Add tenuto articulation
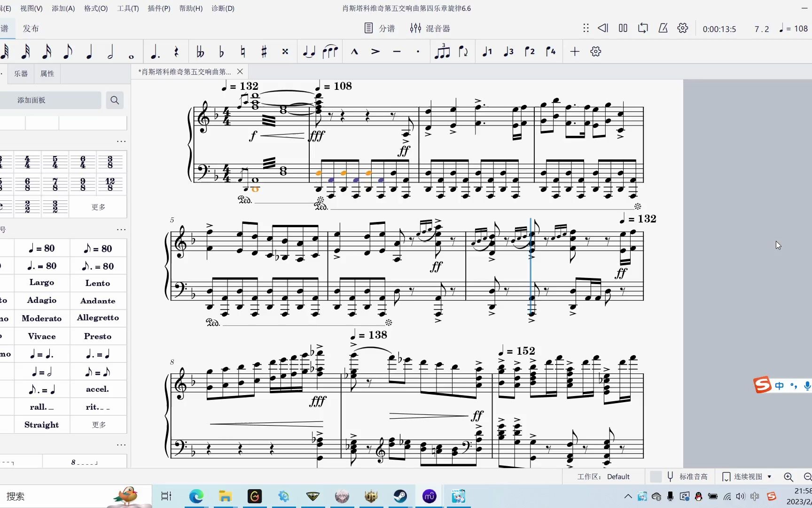This screenshot has width=812, height=508. [397, 52]
